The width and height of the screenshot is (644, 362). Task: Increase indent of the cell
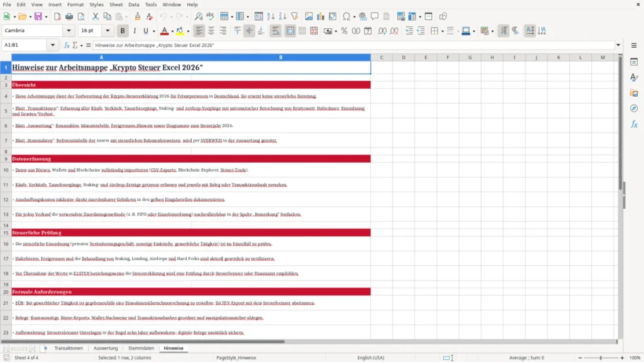click(409, 31)
